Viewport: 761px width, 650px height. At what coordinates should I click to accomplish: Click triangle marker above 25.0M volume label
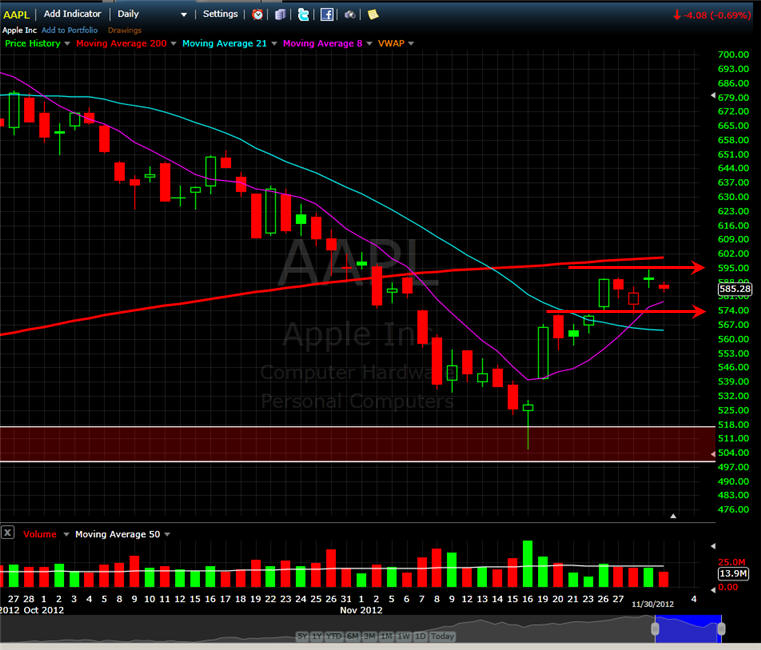coord(713,546)
